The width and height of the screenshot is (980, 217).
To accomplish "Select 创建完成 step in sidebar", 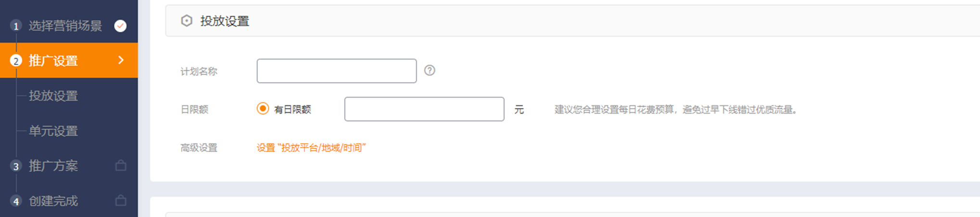I will (53, 201).
